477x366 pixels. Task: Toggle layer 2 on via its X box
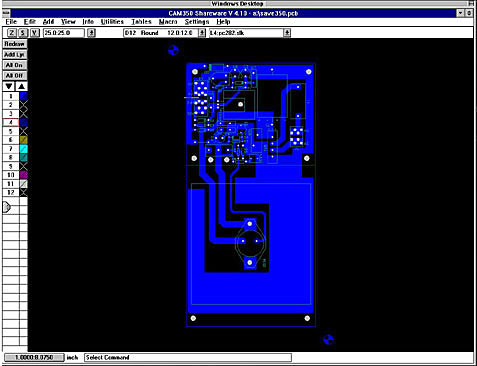click(x=24, y=105)
